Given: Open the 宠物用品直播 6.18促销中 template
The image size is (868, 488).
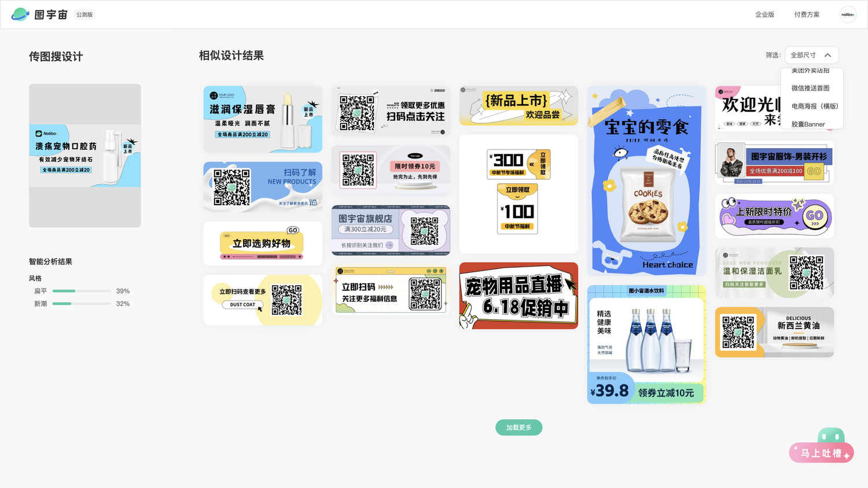Looking at the screenshot, I should [x=518, y=295].
